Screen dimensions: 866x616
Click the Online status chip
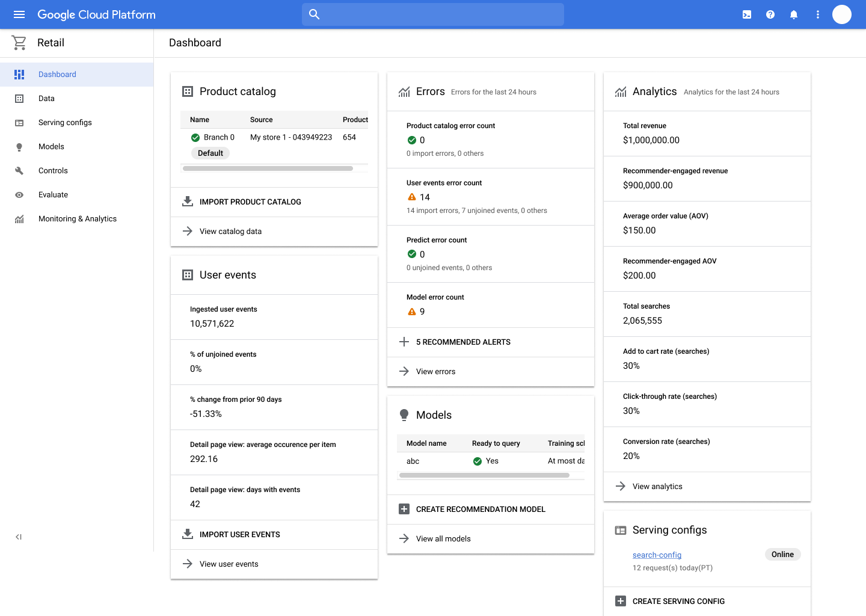point(782,555)
